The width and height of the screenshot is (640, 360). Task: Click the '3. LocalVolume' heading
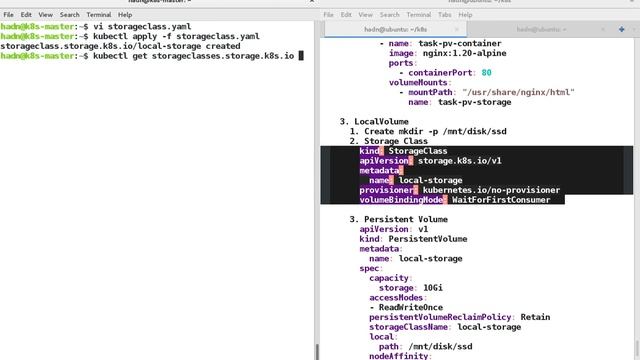374,122
